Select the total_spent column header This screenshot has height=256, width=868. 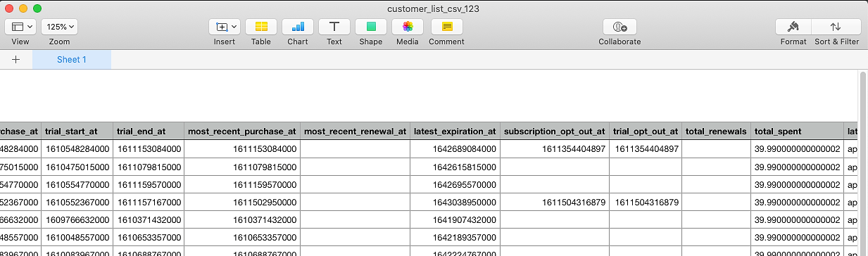click(x=797, y=131)
